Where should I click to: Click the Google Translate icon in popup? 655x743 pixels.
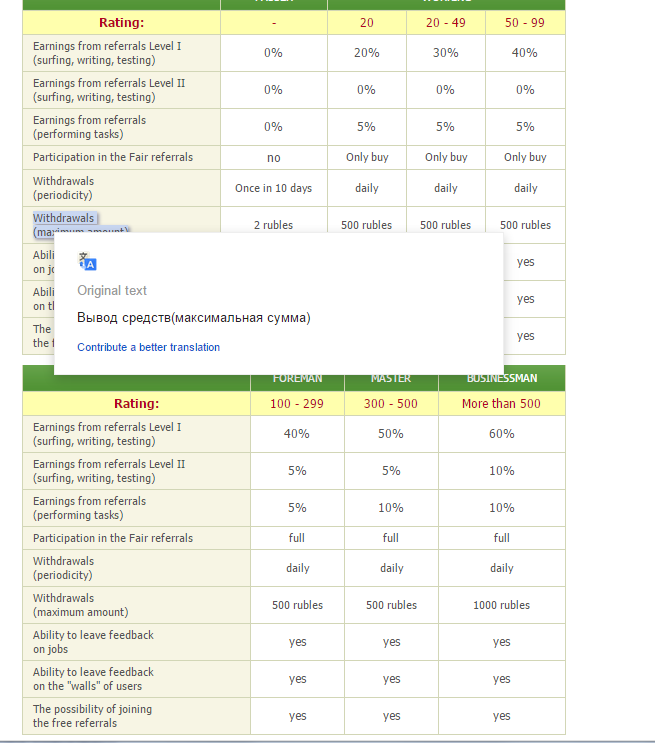point(88,262)
